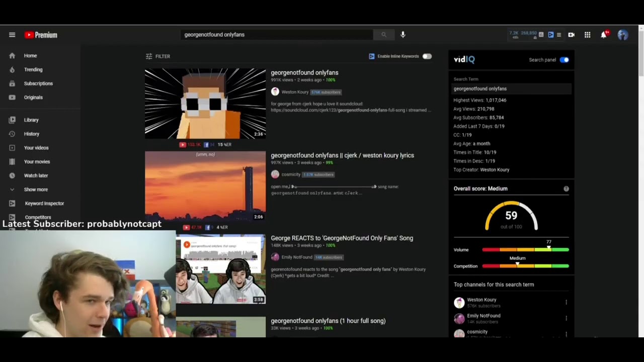Screen dimensions: 644x362
Task: Click the overall score gauge showing 59
Action: pos(511,216)
